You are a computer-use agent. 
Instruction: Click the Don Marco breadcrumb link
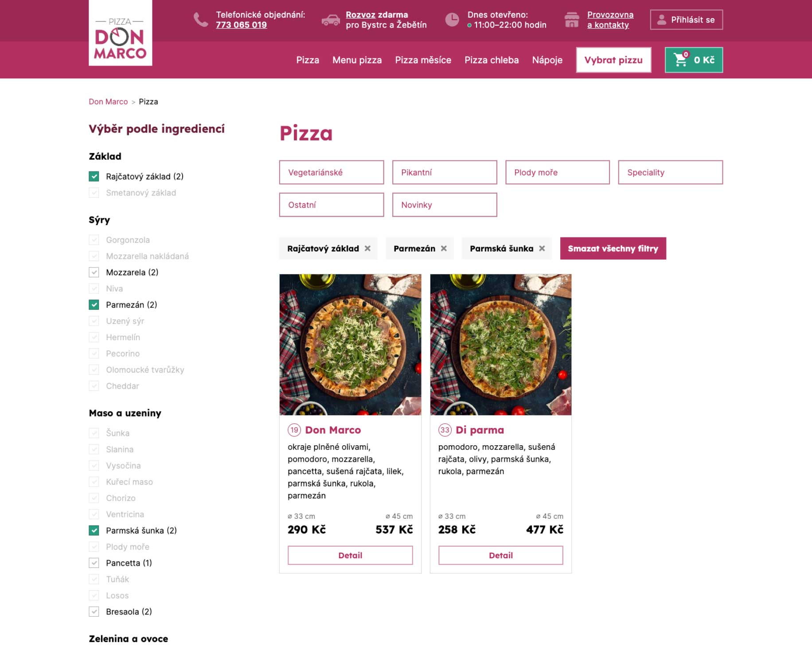pos(108,102)
